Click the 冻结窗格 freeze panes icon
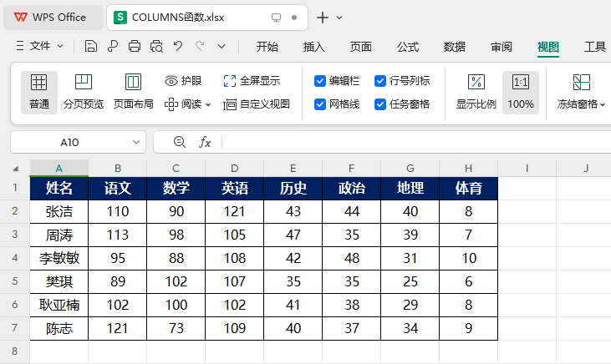Screen dimensions: 611x364 (582, 83)
